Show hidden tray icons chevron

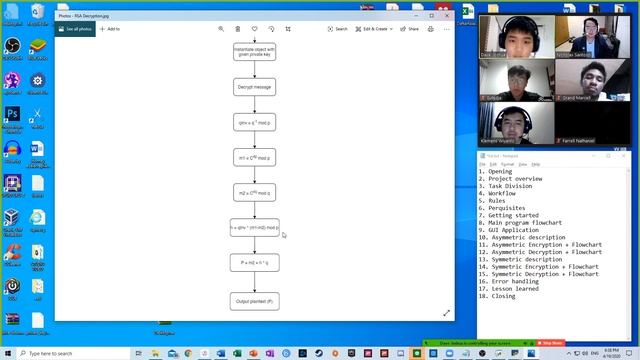pyautogui.click(x=568, y=353)
